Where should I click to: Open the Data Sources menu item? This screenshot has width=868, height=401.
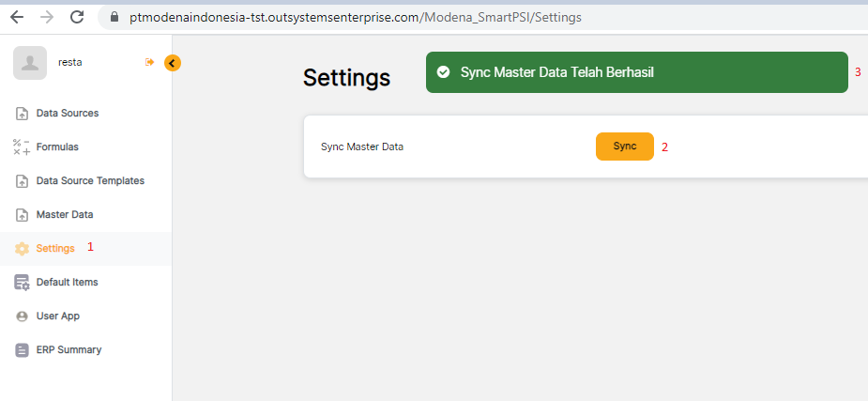click(67, 114)
